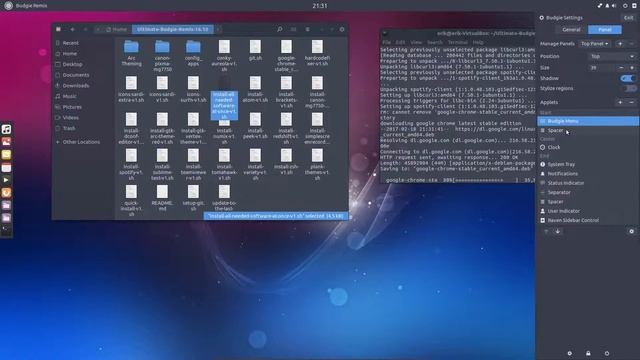Image resolution: width=640 pixels, height=360 pixels.
Task: Switch to the Panel tab
Action: (x=604, y=29)
